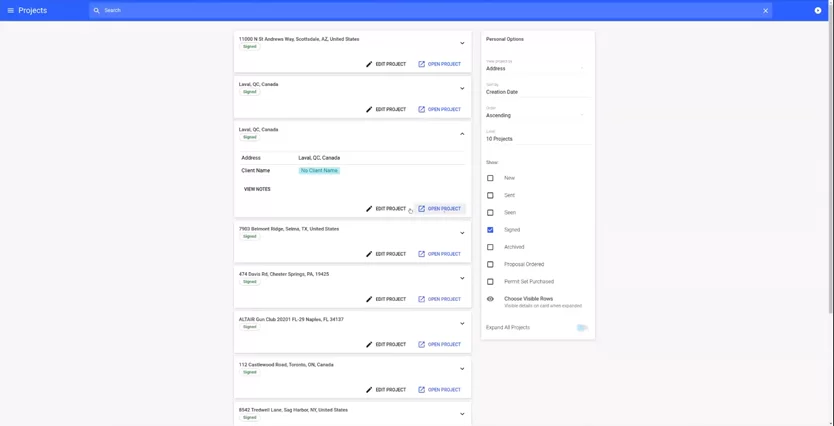Click the round add icon in top-right corner

point(818,11)
